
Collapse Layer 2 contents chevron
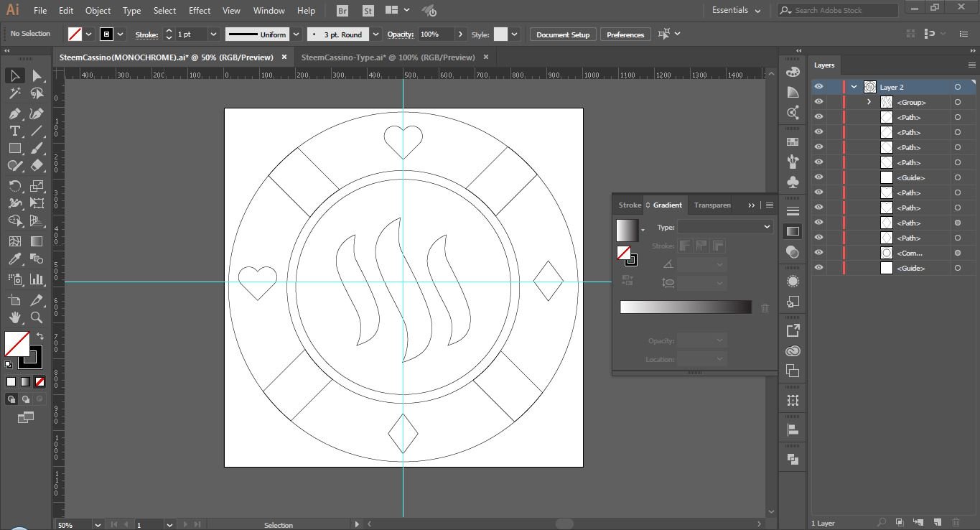tap(854, 87)
